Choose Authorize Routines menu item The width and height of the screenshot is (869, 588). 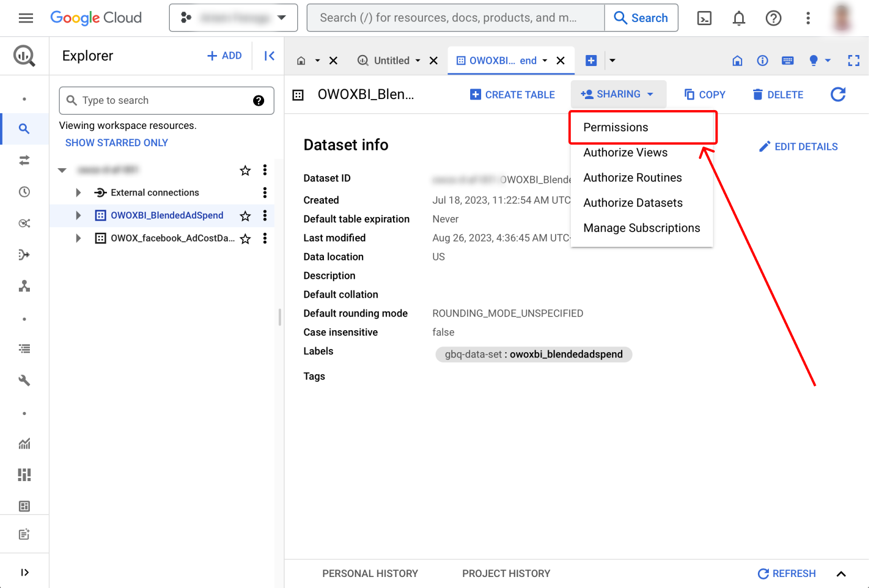coord(642,178)
